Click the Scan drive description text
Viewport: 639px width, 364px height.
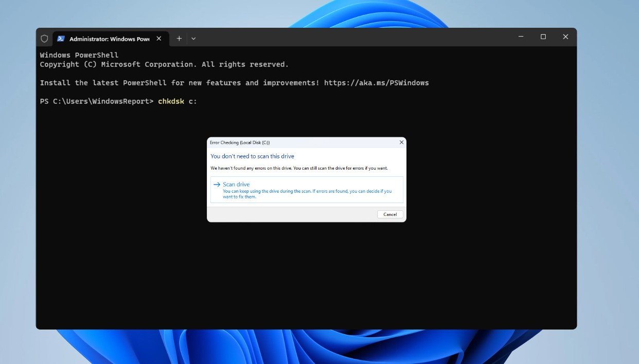[307, 194]
